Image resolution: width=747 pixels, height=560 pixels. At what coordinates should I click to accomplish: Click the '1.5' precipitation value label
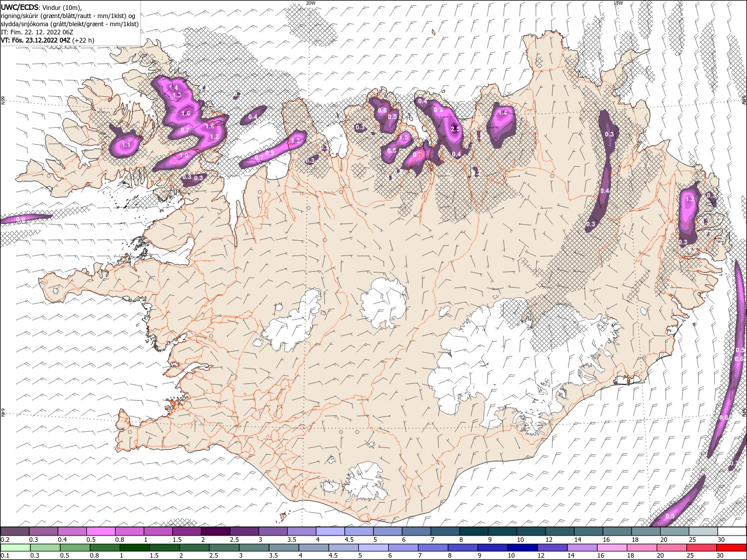pyautogui.click(x=403, y=138)
